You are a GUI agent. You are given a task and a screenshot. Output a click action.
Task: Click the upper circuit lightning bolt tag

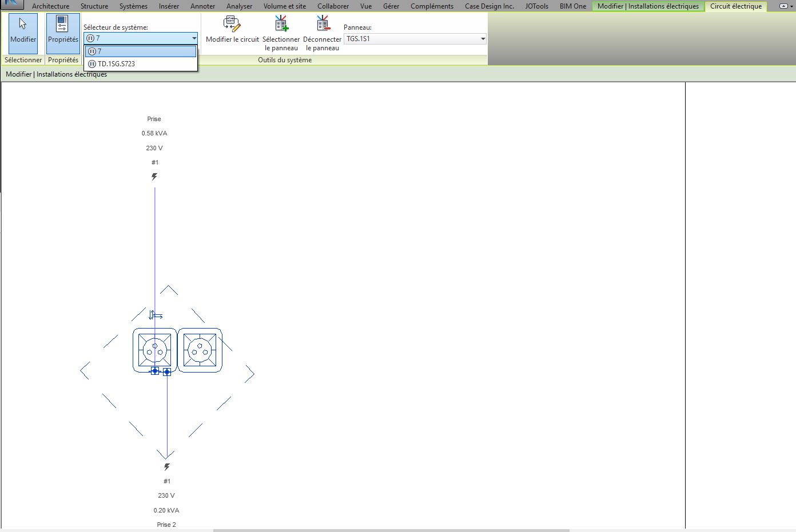click(x=154, y=177)
